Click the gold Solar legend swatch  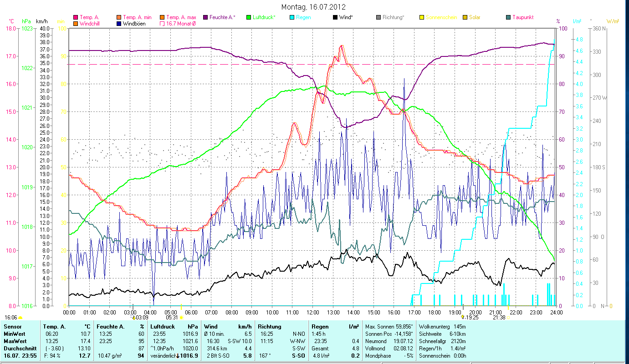coord(465,17)
